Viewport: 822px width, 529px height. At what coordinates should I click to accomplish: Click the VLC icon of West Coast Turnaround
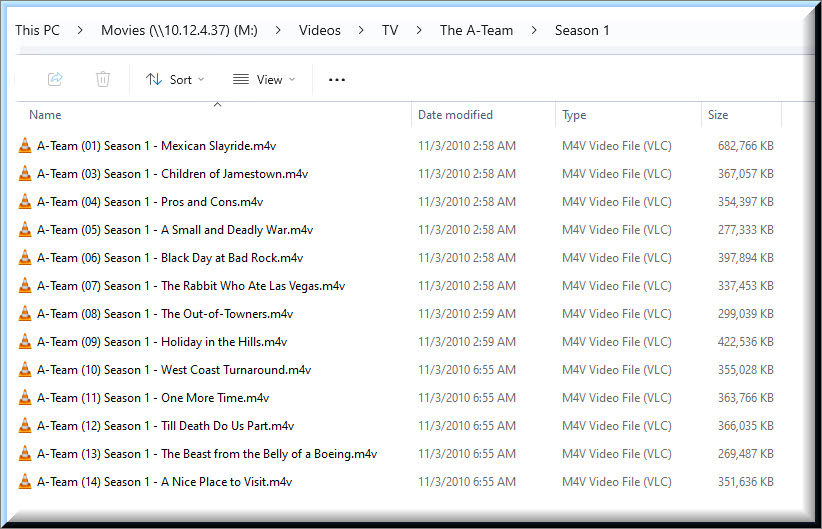tap(25, 370)
